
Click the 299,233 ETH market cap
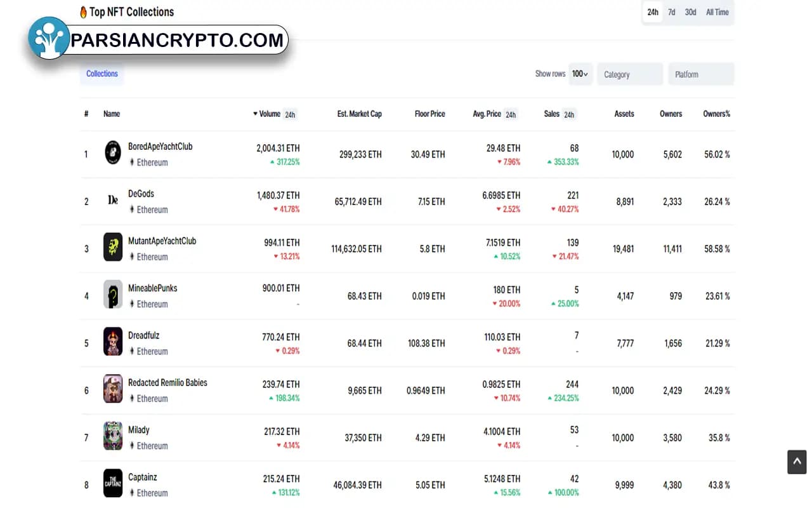point(360,154)
